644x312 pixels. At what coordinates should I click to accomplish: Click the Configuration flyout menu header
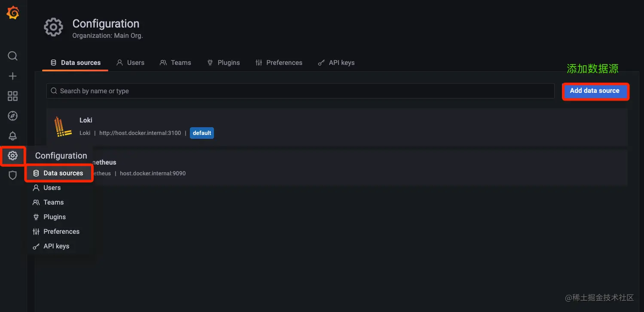tap(61, 156)
